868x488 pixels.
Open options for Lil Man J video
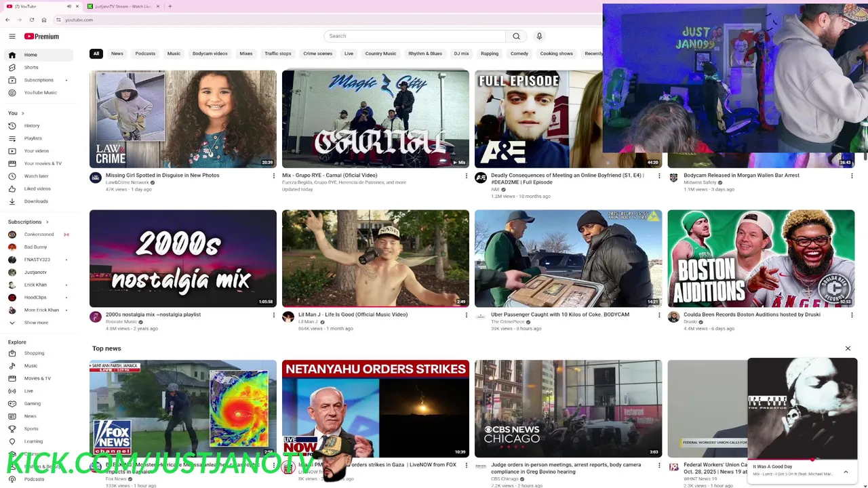point(466,315)
